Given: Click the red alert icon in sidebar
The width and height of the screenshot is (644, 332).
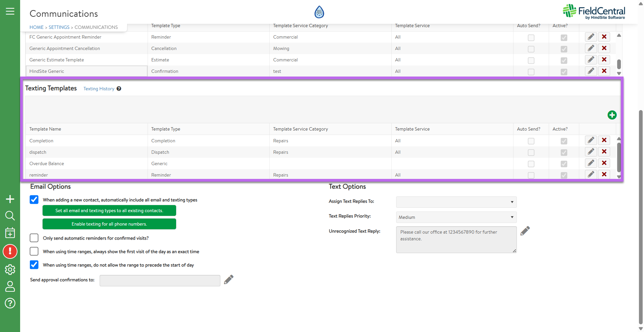Looking at the screenshot, I should pyautogui.click(x=10, y=251).
